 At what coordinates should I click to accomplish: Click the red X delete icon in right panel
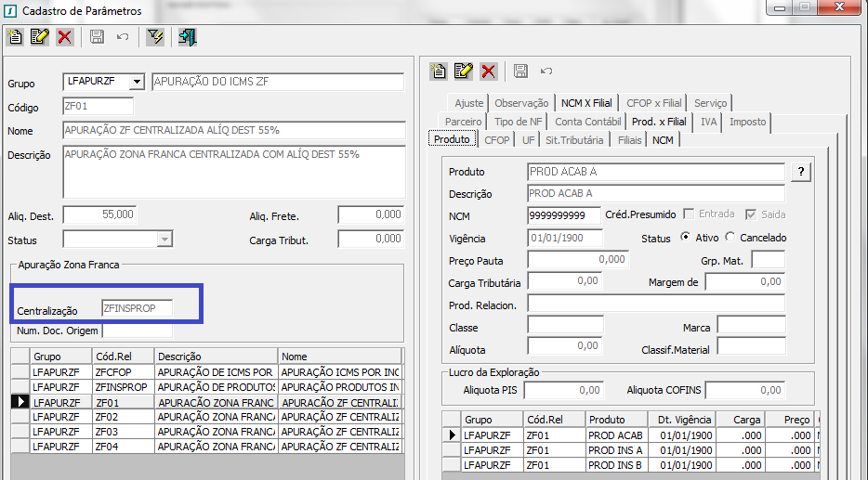coord(488,71)
